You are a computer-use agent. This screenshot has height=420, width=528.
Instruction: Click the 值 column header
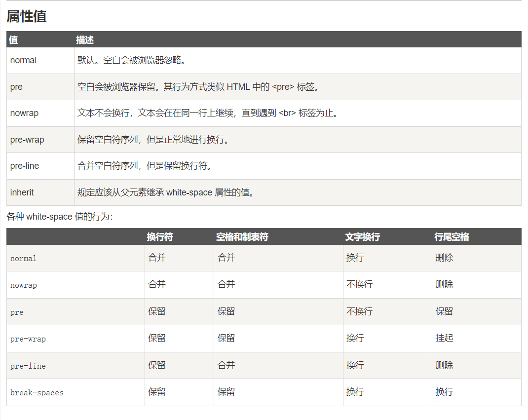point(13,40)
